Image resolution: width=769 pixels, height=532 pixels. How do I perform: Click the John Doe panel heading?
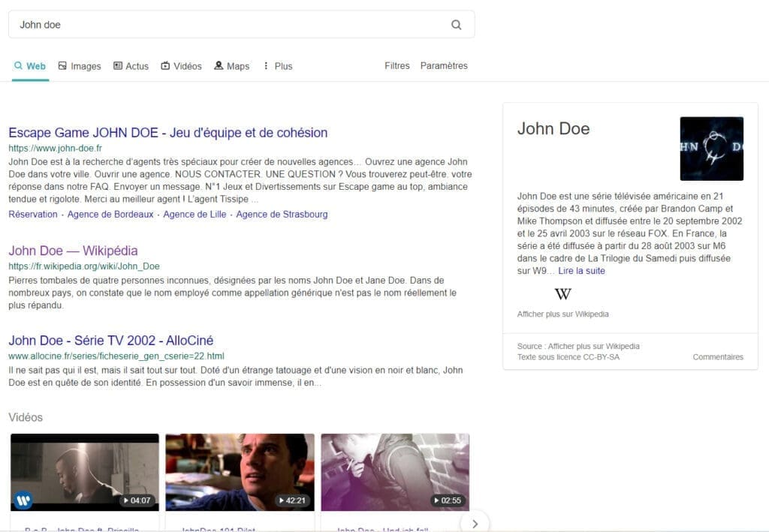point(553,129)
